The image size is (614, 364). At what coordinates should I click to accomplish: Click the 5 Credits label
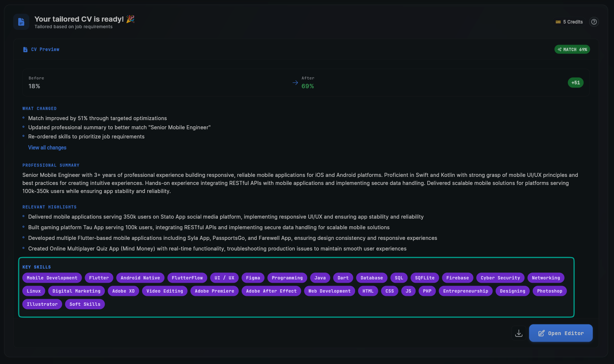click(x=573, y=22)
